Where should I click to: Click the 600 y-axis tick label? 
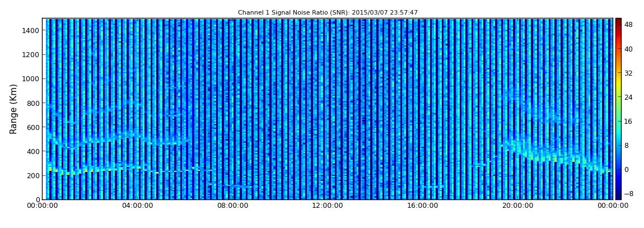[34, 127]
